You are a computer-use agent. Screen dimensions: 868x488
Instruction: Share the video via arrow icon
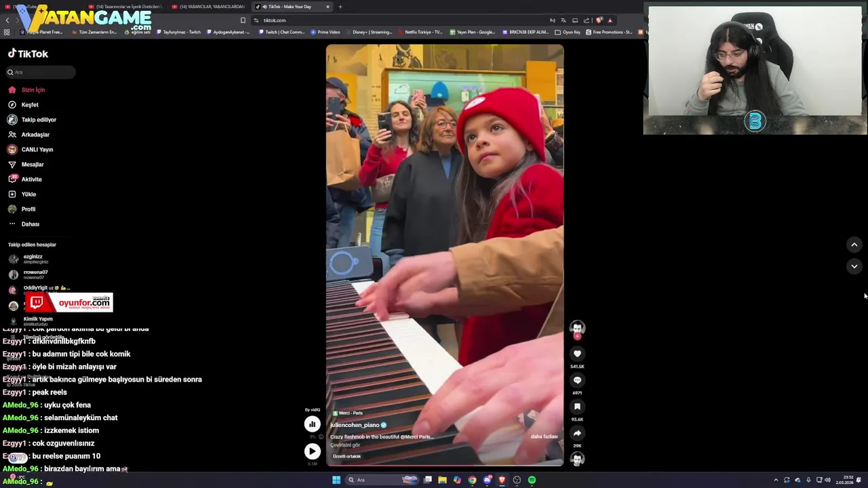[577, 433]
